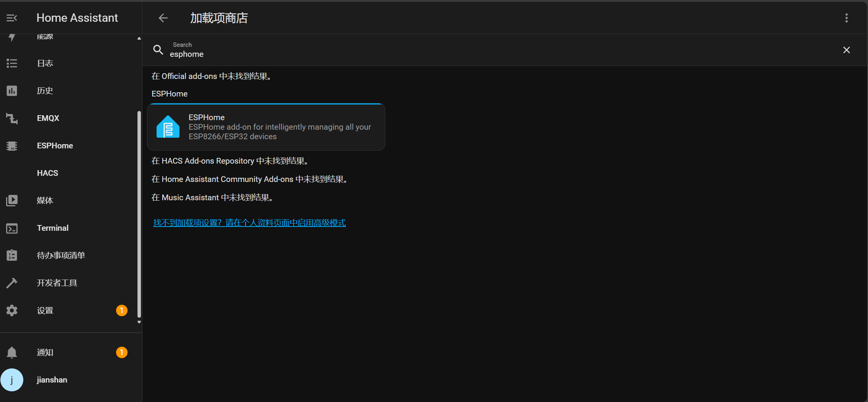
Task: Click the ESPHome add-on description text
Action: pyautogui.click(x=280, y=132)
